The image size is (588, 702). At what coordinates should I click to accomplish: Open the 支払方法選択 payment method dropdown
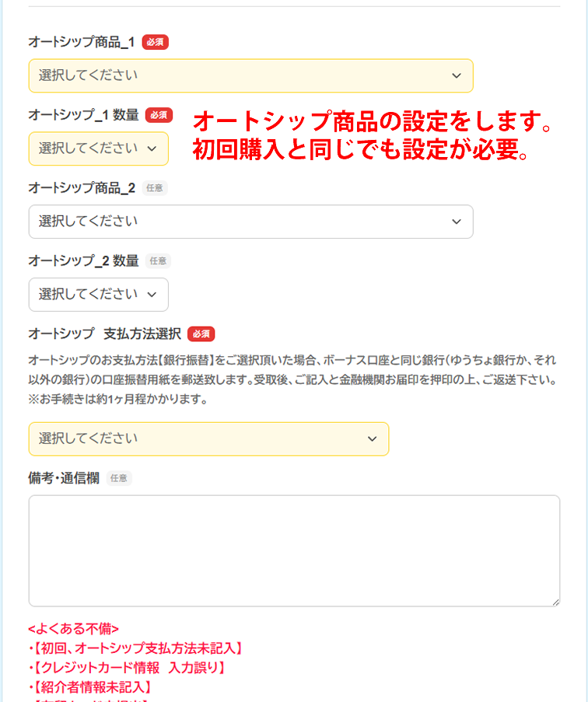coord(208,438)
